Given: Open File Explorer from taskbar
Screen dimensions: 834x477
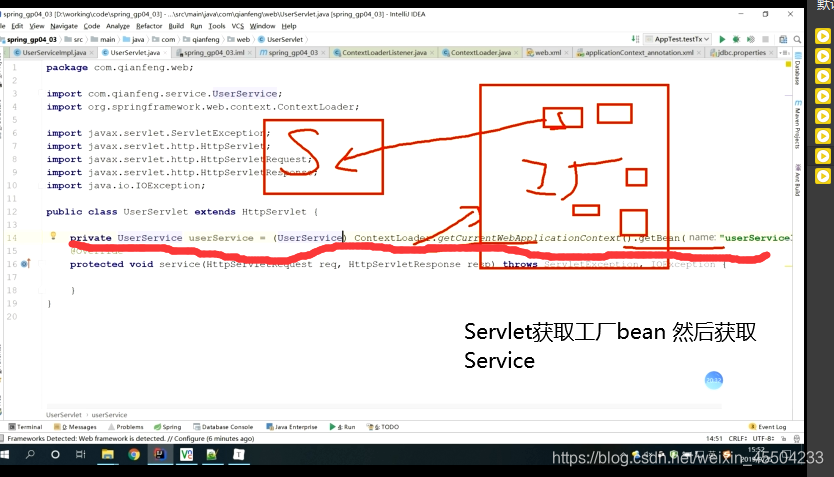Looking at the screenshot, I should click(x=108, y=455).
